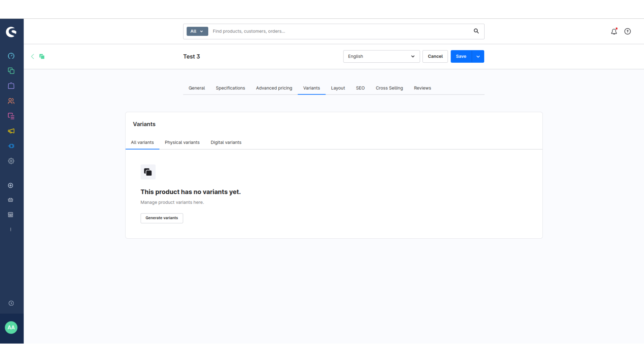The height and width of the screenshot is (362, 644).
Task: Click the Test 3 product title
Action: 192,56
